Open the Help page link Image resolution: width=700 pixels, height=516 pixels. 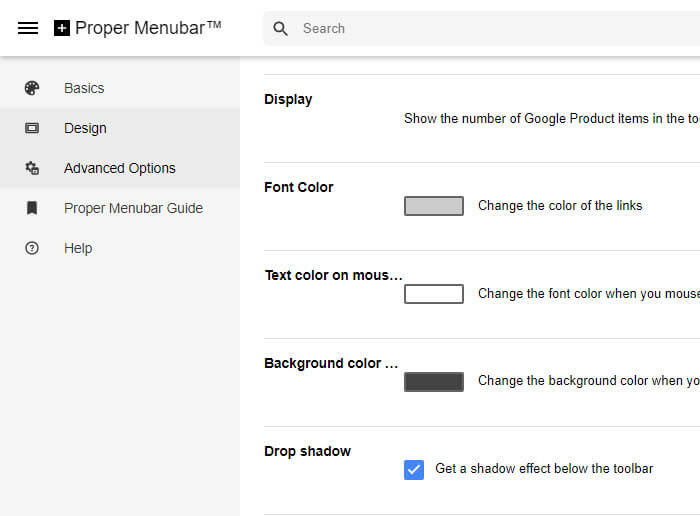click(78, 248)
